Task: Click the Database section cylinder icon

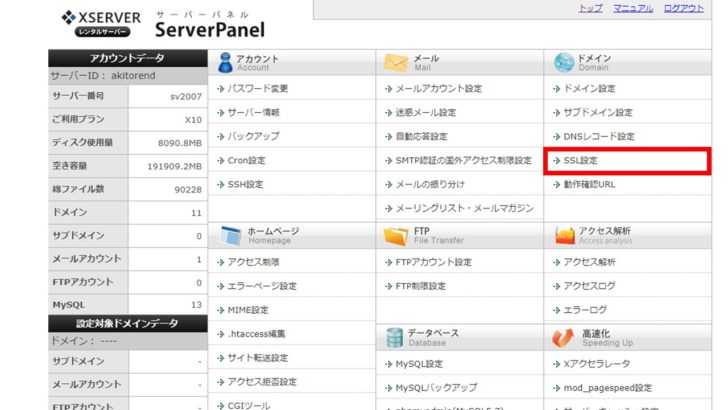Action: click(394, 338)
